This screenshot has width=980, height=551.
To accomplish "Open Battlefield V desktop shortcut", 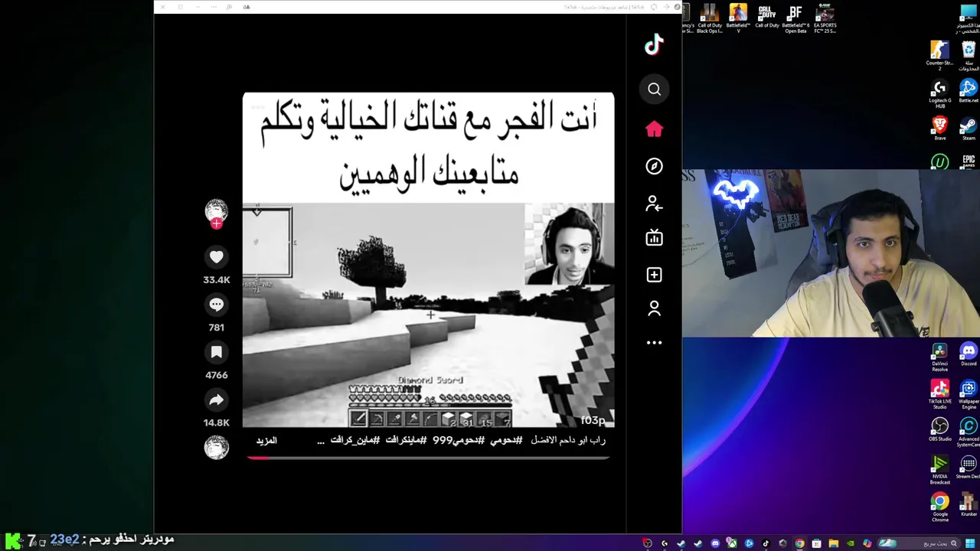I will 738,18.
